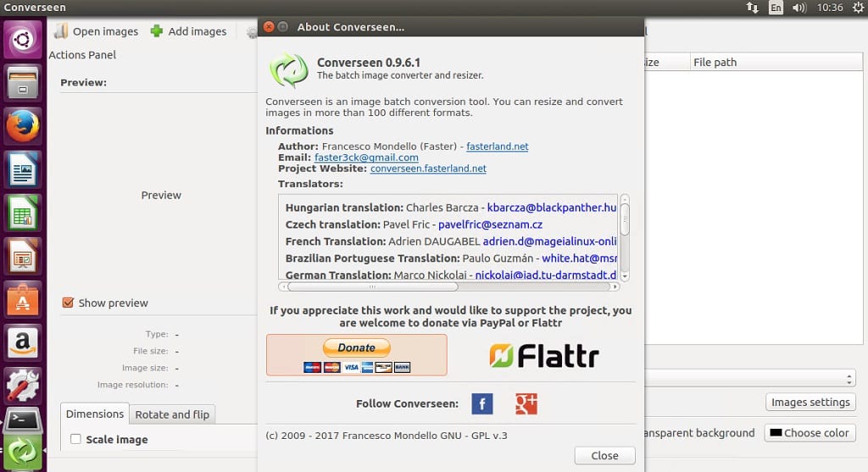Viewport: 868px width, 472px height.
Task: Open faster3ck@gmail.com email link
Action: [366, 158]
